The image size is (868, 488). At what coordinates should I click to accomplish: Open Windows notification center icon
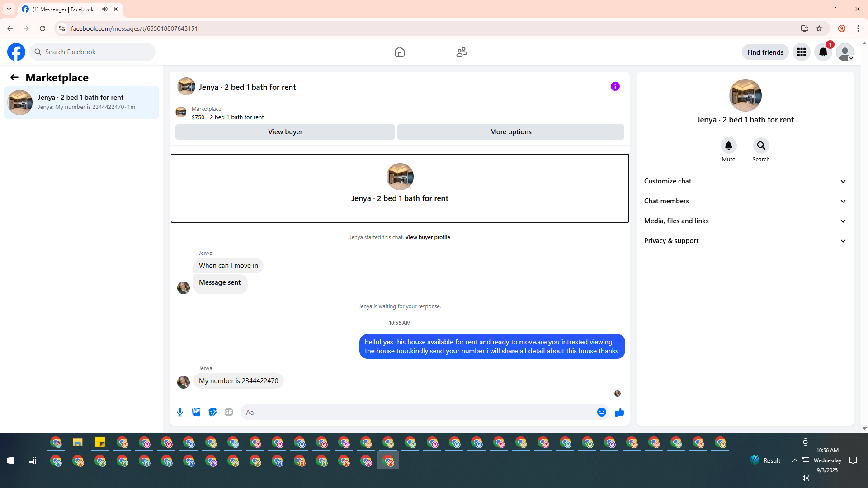click(854, 460)
